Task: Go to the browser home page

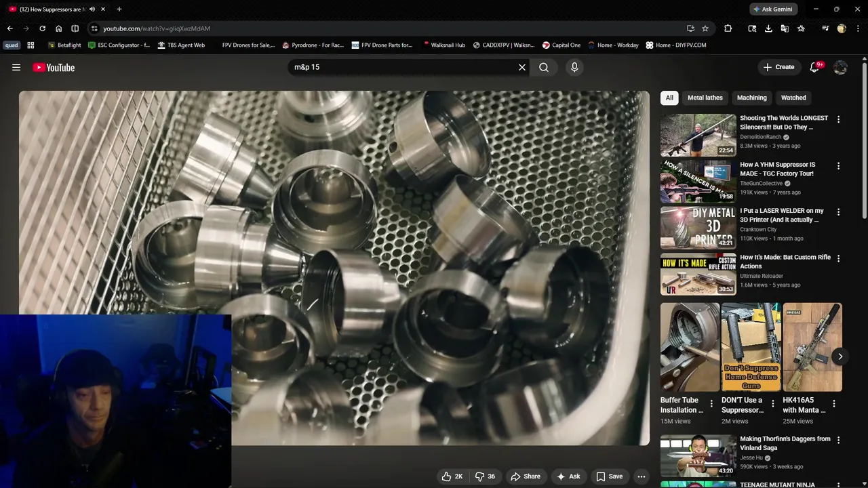Action: (58, 28)
